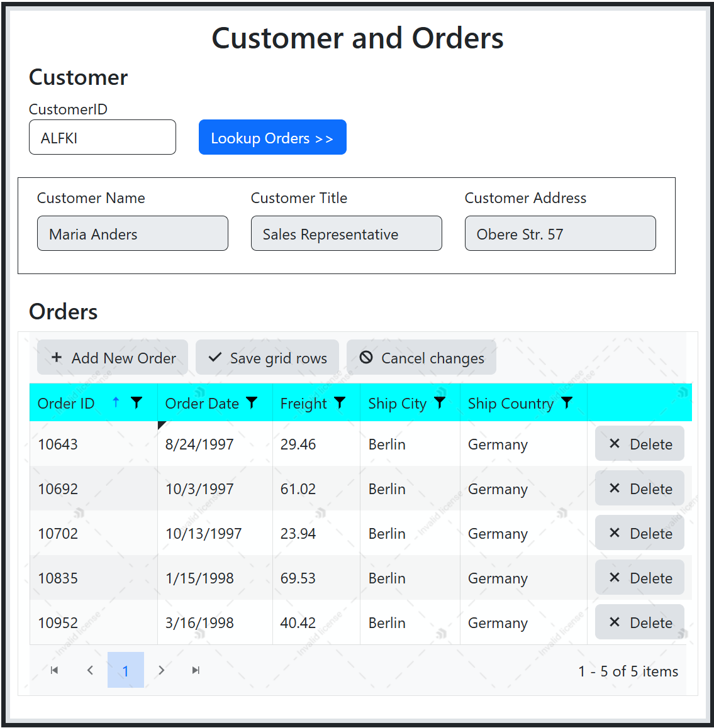The width and height of the screenshot is (714, 728).
Task: Delete order 10952
Action: tap(639, 622)
